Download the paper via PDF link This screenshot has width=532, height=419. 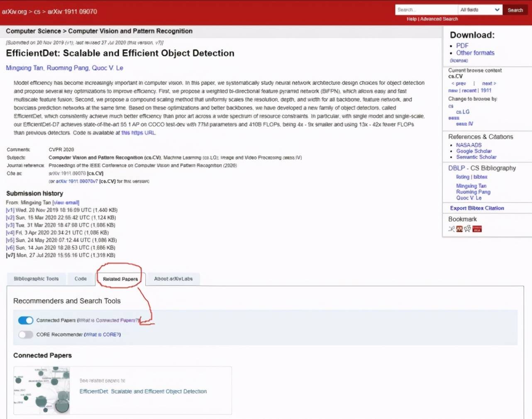[462, 46]
